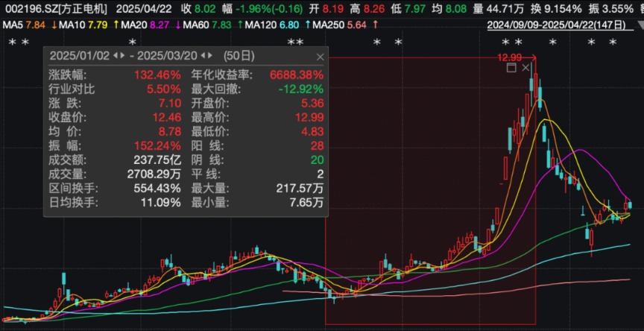Toggle the MA5 7.84 indicator label
The image size is (644, 331).
25,25
